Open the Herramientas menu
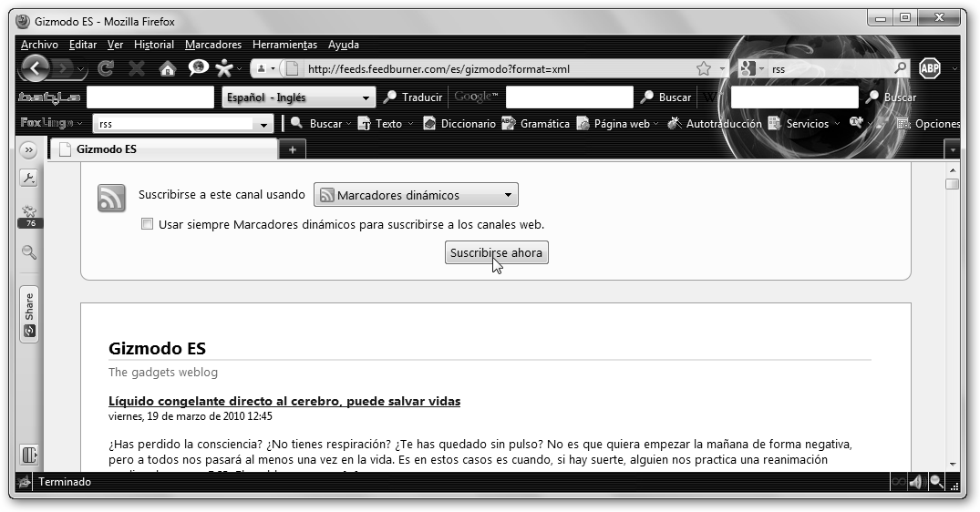 point(284,45)
